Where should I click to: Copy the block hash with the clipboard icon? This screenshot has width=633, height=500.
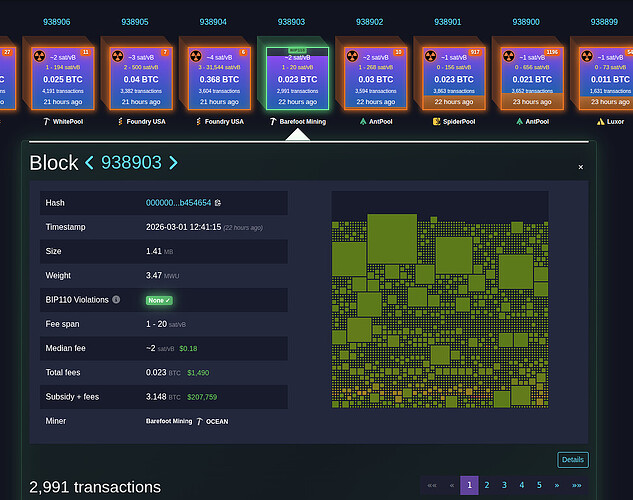click(x=217, y=203)
